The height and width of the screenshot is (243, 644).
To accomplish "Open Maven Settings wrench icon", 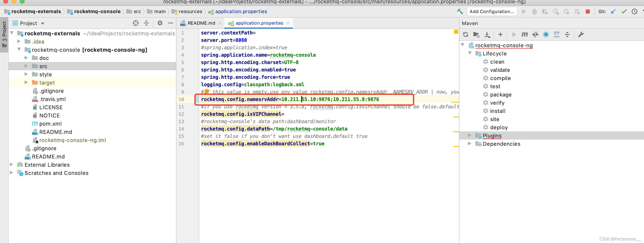I will point(581,34).
